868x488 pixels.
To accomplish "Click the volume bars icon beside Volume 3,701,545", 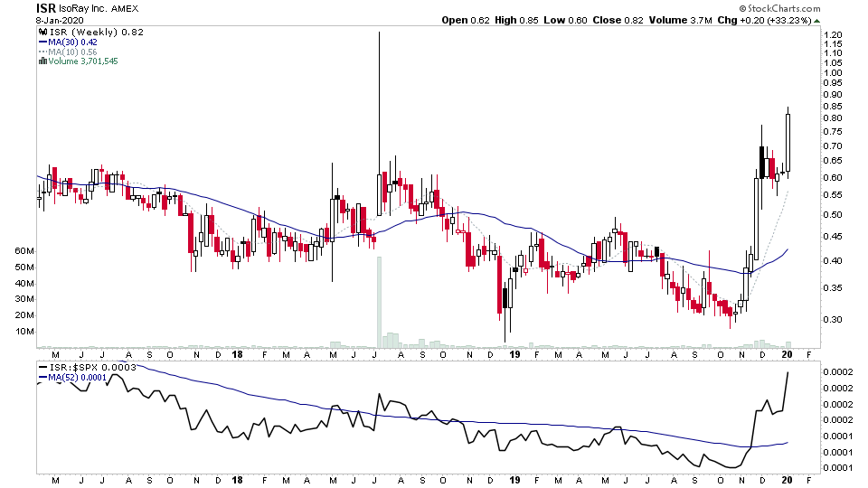I will (x=42, y=61).
